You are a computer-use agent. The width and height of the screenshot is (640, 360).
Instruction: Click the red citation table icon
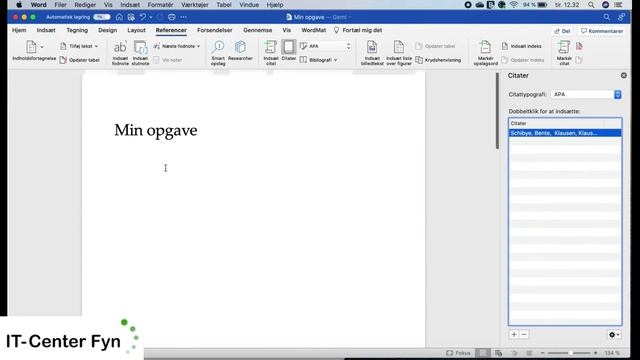click(x=579, y=46)
